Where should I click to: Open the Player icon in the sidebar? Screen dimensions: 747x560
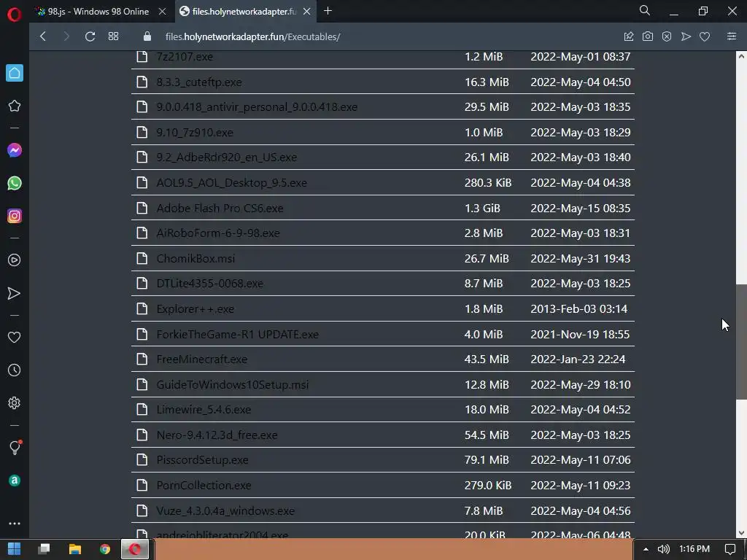pyautogui.click(x=15, y=260)
